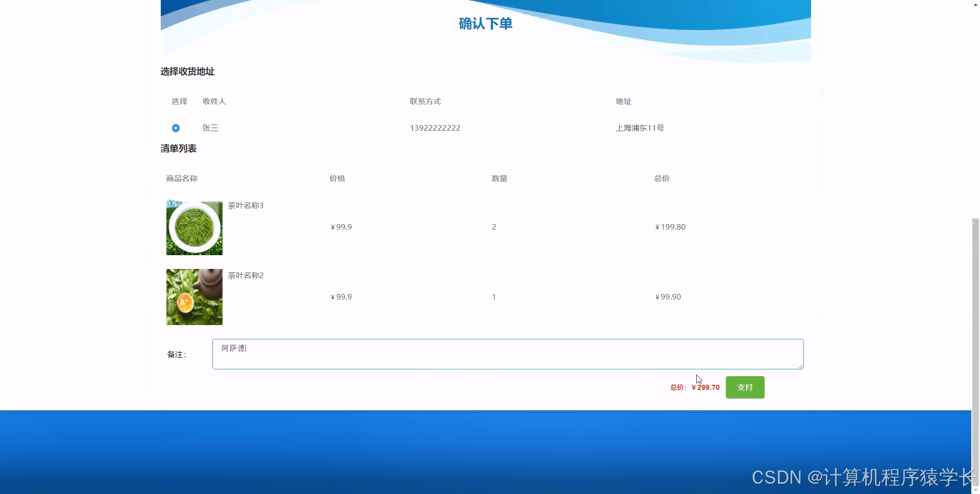Open the 茶叶名称3 product link
980x494 pixels.
pyautogui.click(x=246, y=205)
